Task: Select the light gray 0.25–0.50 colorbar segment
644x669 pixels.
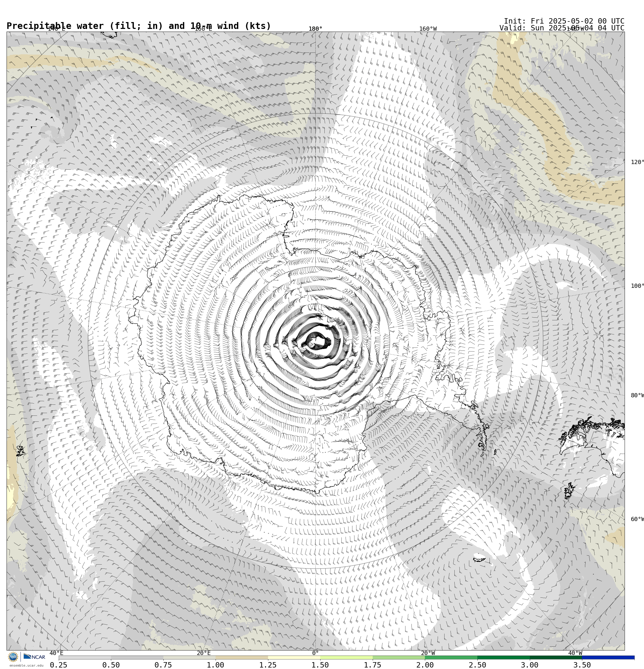Action: (85, 658)
